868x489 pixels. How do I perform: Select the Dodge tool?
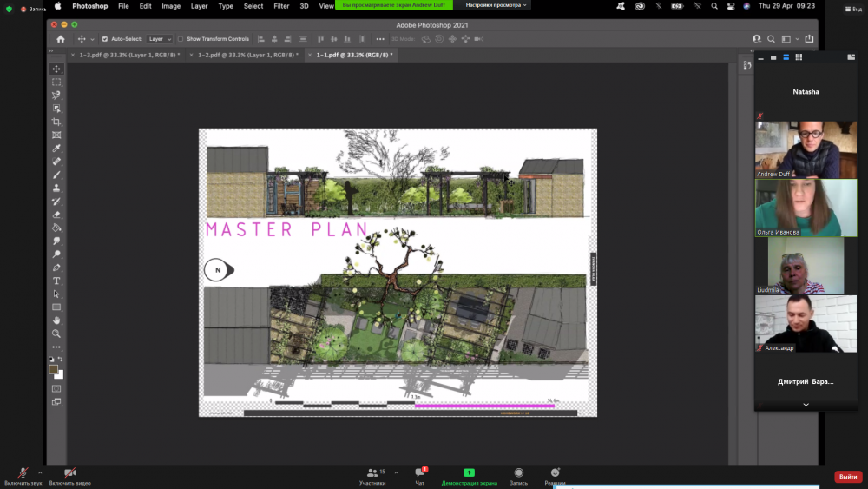[x=56, y=254]
